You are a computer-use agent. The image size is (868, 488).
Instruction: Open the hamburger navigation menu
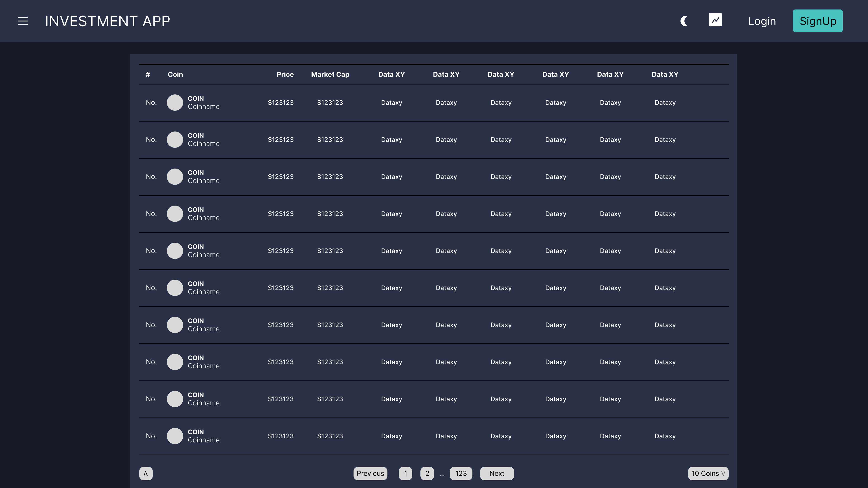(23, 21)
